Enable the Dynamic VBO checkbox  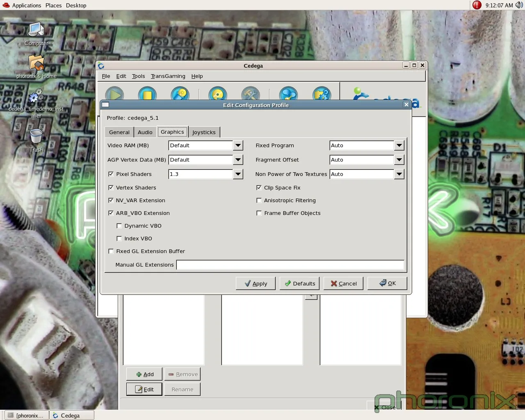point(119,226)
